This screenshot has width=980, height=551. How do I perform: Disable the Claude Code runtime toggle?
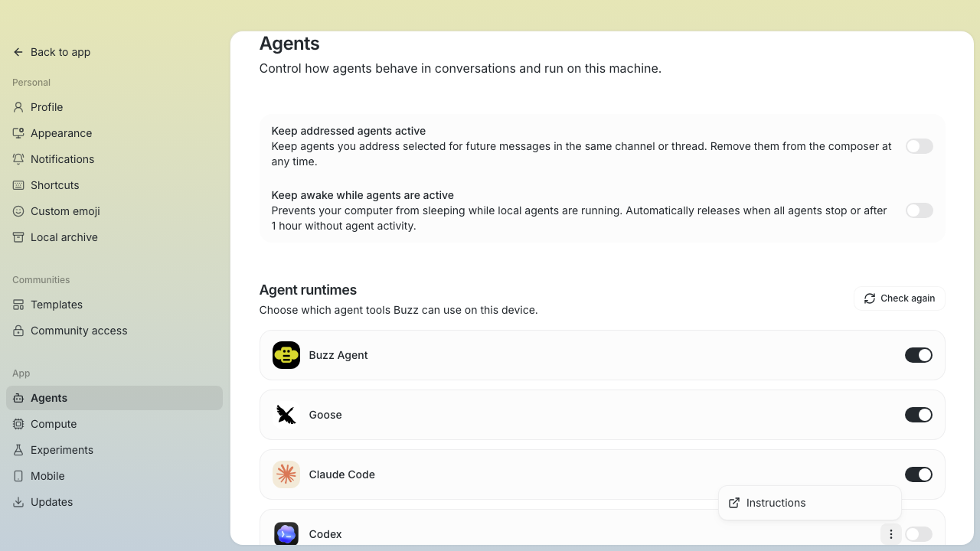click(919, 474)
